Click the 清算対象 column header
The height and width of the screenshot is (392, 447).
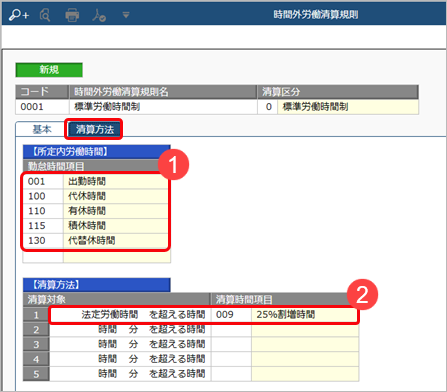click(117, 300)
